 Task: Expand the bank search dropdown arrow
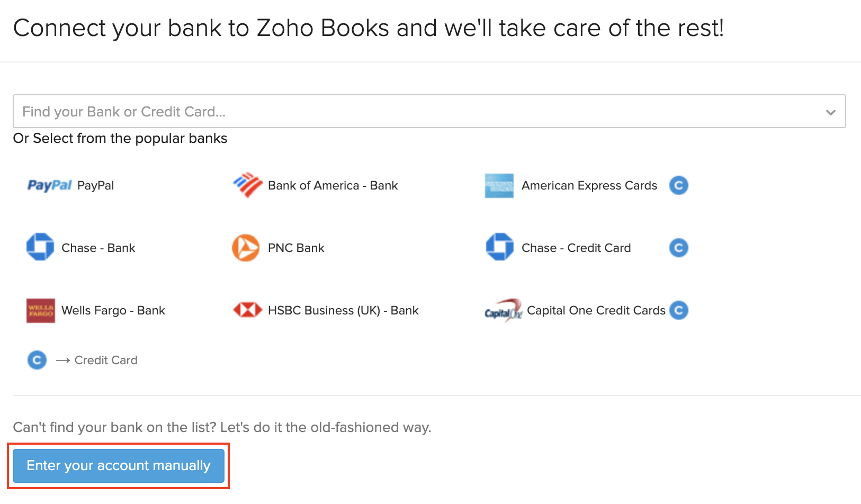coord(830,112)
